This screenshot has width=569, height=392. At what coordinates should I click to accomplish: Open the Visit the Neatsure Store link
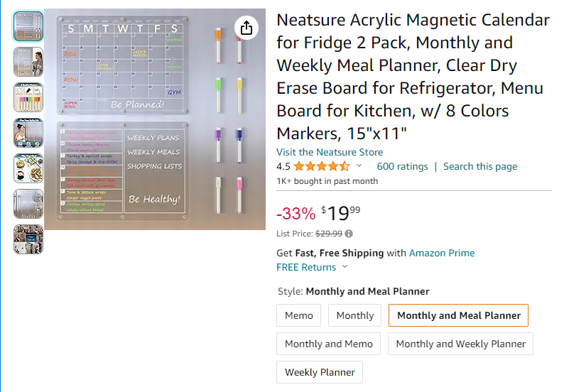coord(330,152)
